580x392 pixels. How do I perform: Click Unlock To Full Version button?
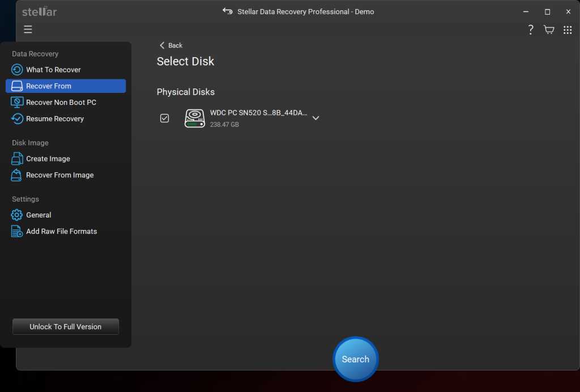coord(66,326)
